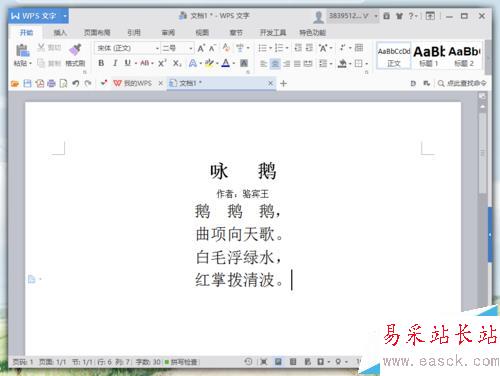The image size is (500, 376).
Task: Apply subscript formatting
Action: click(x=177, y=63)
